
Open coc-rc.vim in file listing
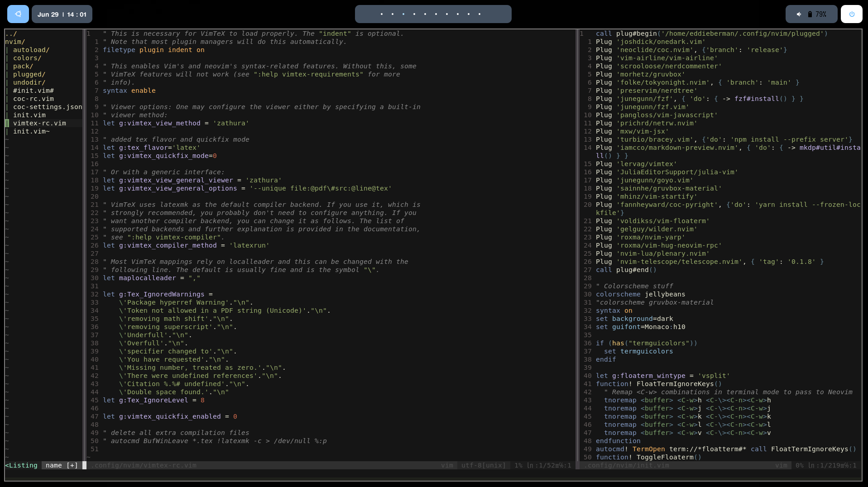click(34, 99)
